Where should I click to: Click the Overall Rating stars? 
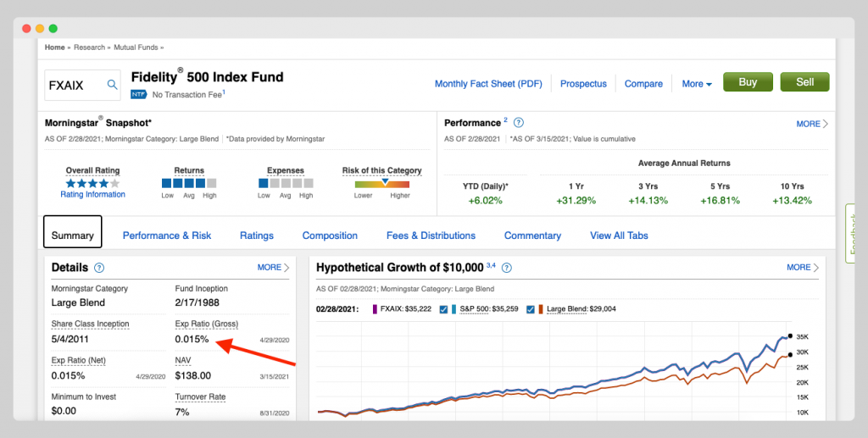[92, 182]
